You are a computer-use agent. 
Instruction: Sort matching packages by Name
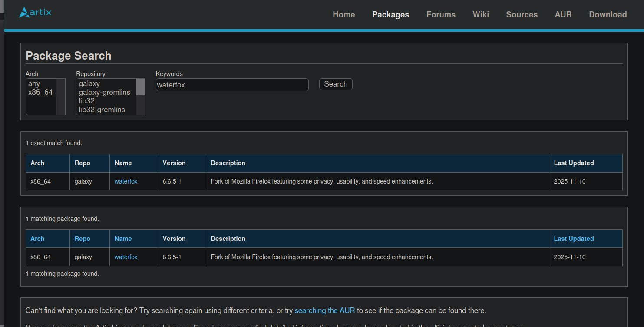click(x=123, y=239)
